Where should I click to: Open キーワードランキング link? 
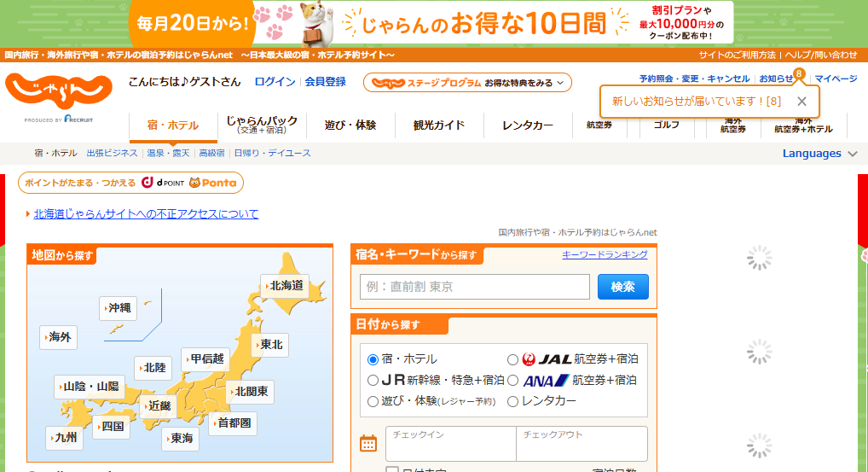[x=605, y=254]
